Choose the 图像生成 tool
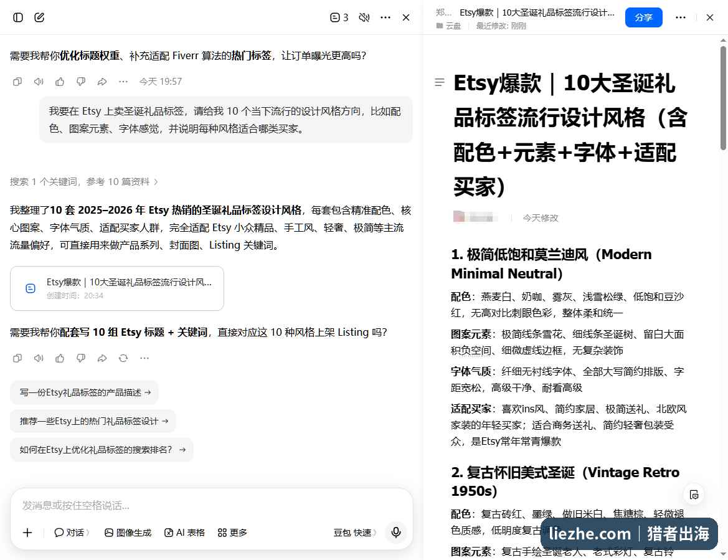Viewport: 728px width, 560px height. 128,533
